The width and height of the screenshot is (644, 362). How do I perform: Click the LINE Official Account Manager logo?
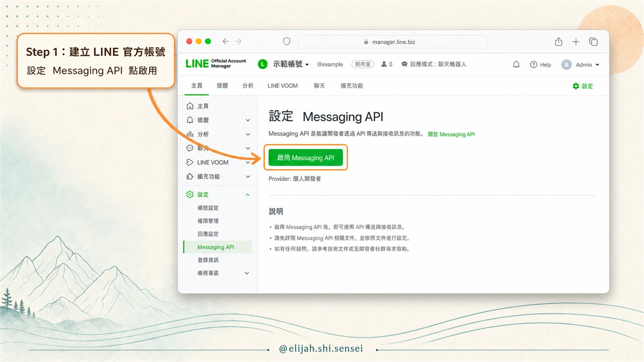(x=216, y=64)
